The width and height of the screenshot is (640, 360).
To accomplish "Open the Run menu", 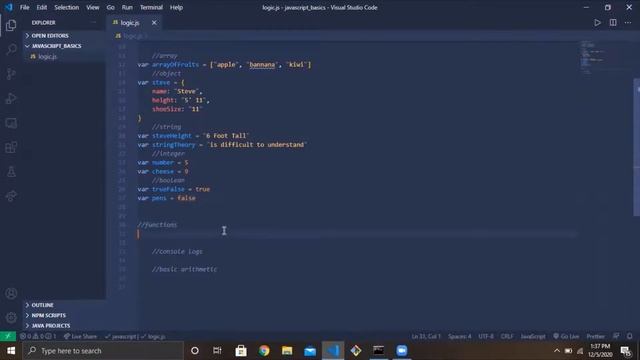I will click(127, 7).
